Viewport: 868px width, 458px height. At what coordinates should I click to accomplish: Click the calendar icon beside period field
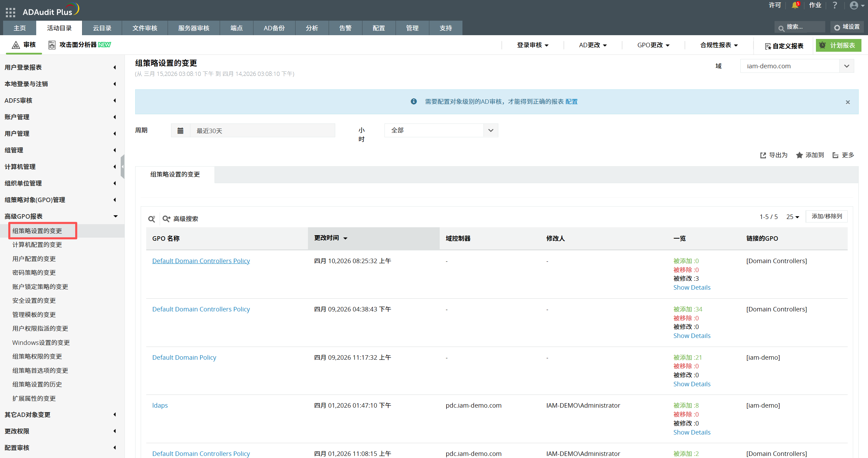180,130
